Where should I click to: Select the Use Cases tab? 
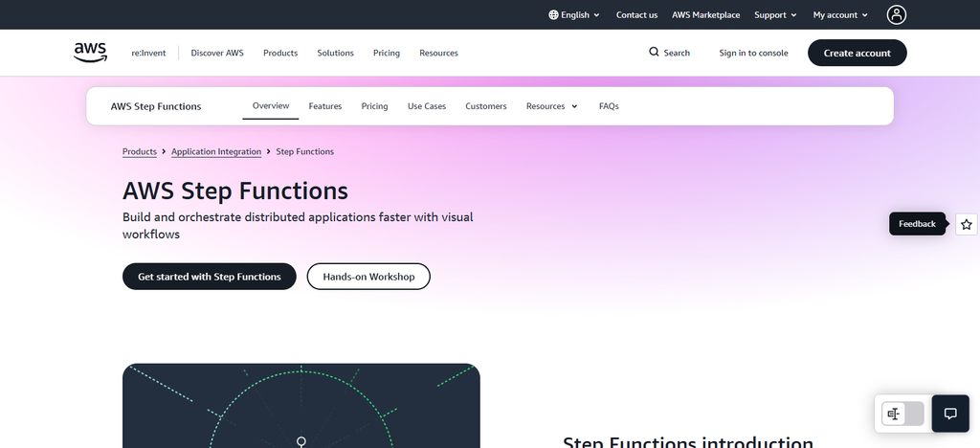click(427, 106)
